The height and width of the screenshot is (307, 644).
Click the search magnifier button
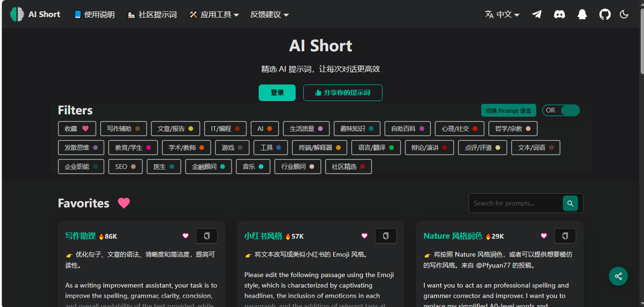[x=570, y=203]
